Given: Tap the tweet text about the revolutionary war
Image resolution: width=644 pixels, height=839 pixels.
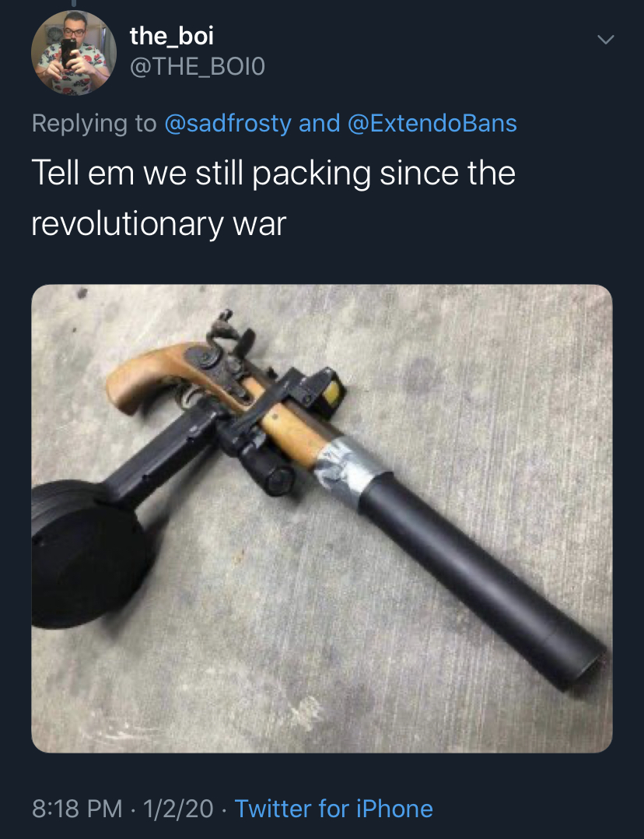Looking at the screenshot, I should 273,198.
